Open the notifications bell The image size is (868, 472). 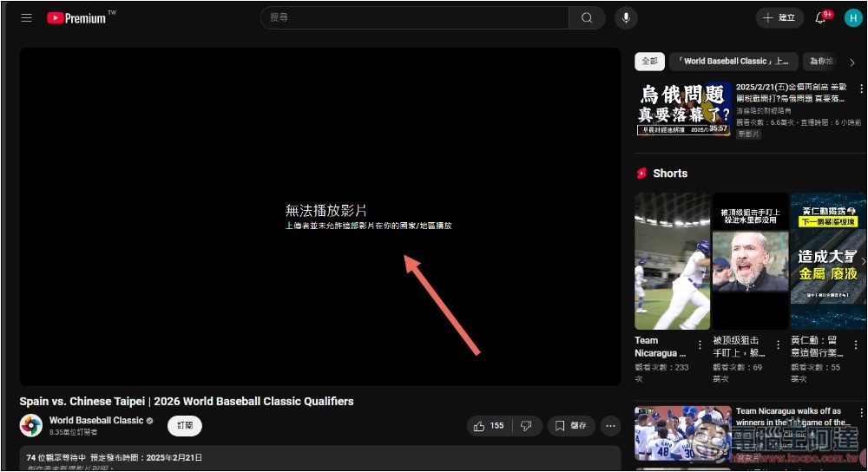pyautogui.click(x=820, y=18)
